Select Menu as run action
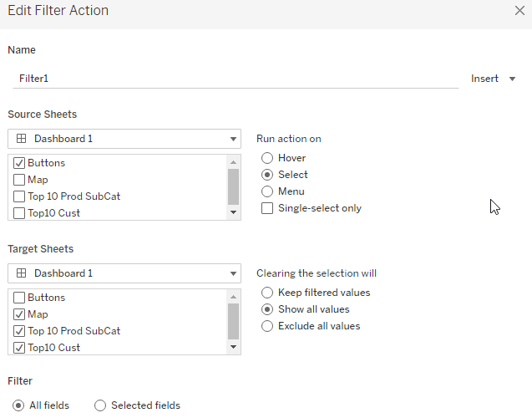532x418 pixels. pyautogui.click(x=267, y=191)
